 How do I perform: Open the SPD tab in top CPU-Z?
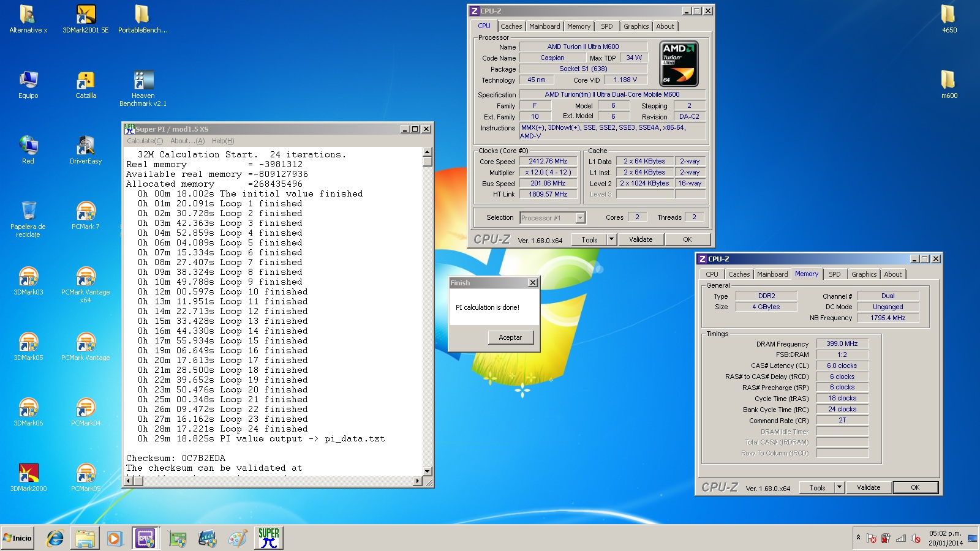tap(607, 26)
